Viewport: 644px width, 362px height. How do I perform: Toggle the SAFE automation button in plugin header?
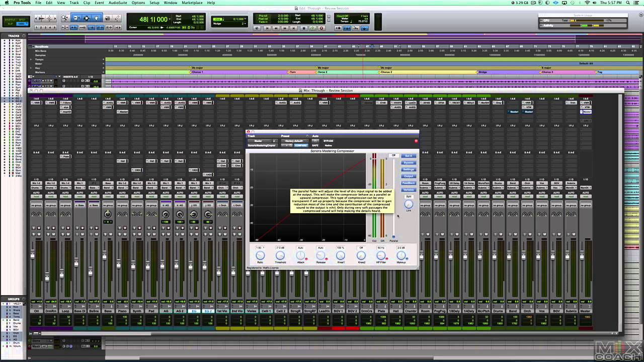[315, 145]
